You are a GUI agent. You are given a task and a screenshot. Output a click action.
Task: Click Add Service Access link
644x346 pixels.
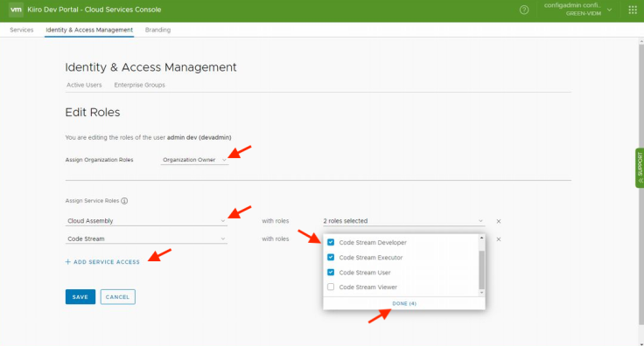tap(102, 262)
